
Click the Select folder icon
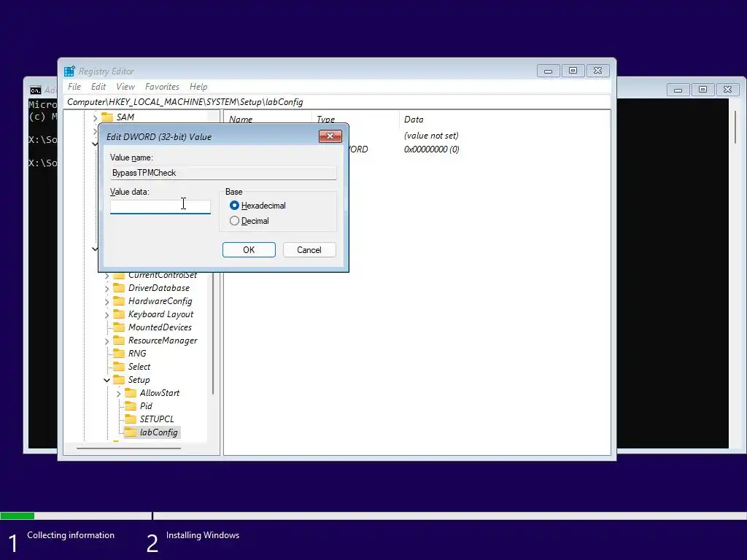click(119, 367)
